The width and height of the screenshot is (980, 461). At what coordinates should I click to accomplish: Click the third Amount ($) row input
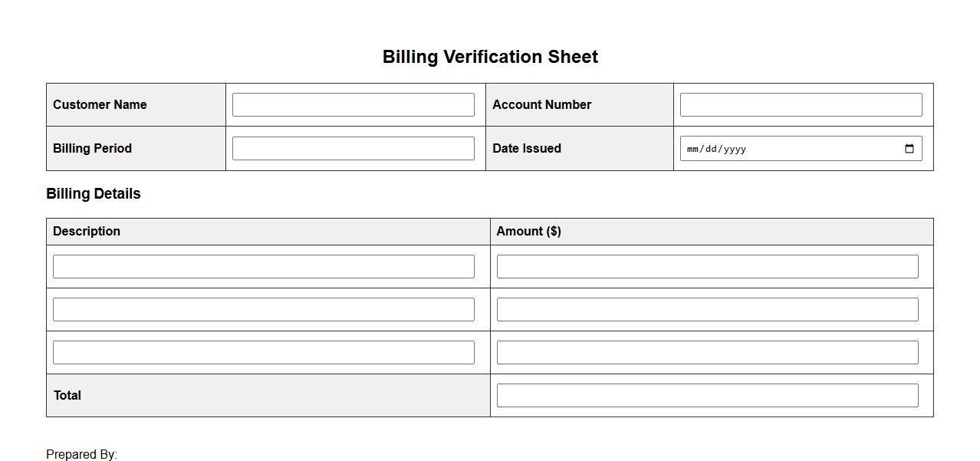[707, 353]
